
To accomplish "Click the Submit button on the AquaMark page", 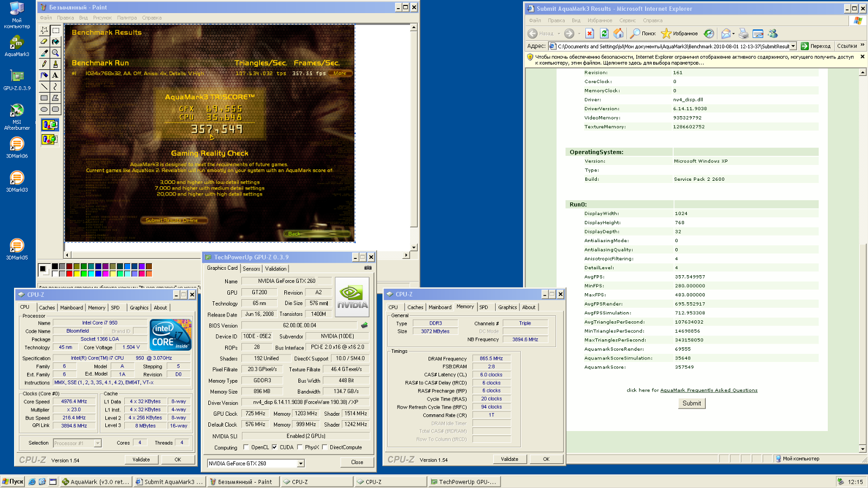I will [x=692, y=403].
